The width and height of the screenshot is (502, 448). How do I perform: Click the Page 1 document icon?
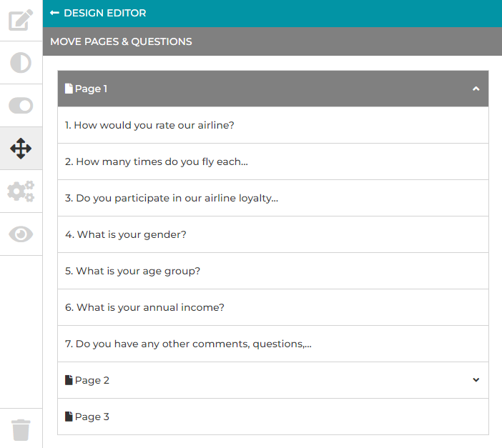69,89
